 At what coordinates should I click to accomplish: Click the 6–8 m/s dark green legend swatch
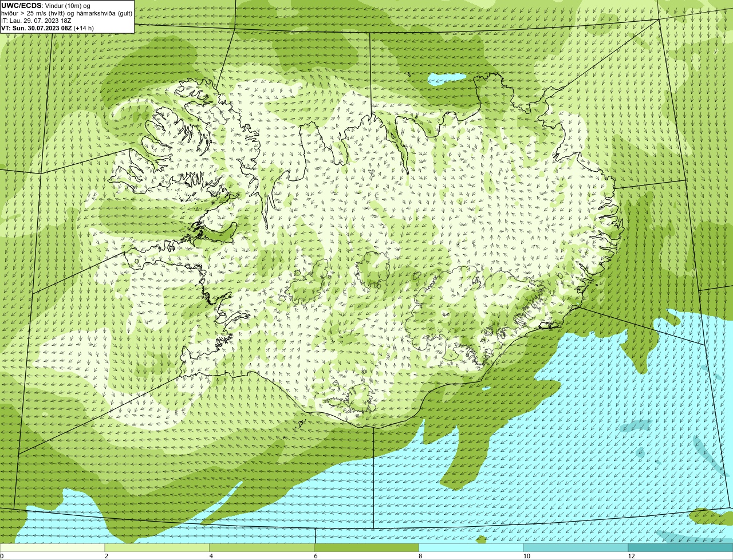click(367, 548)
